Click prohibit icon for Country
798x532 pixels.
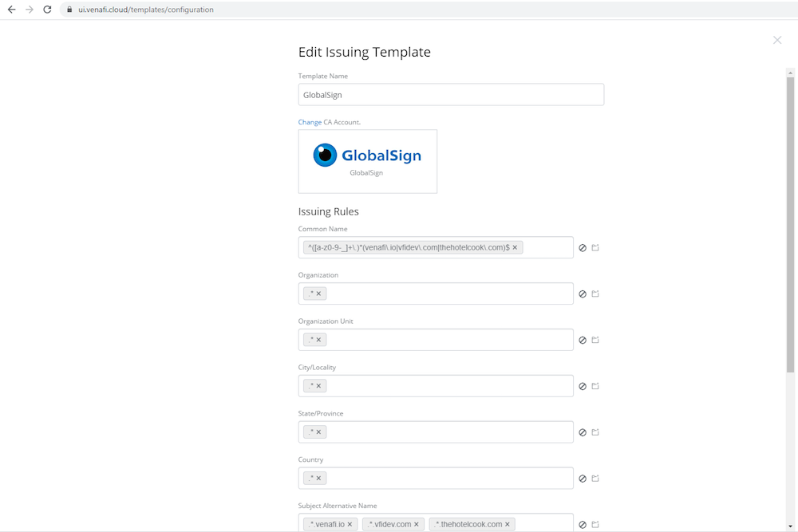(583, 479)
